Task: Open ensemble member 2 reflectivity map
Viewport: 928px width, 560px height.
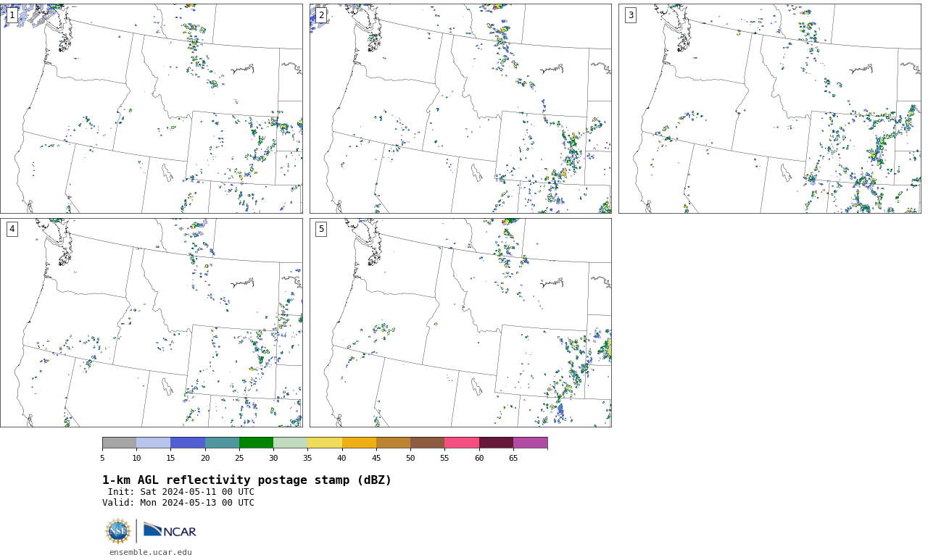Action: tap(460, 109)
